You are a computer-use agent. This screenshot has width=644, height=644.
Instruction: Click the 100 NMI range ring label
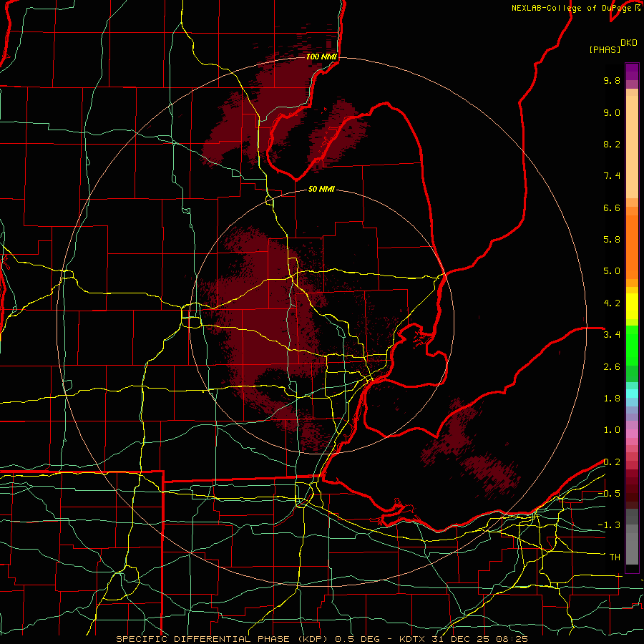coord(321,57)
